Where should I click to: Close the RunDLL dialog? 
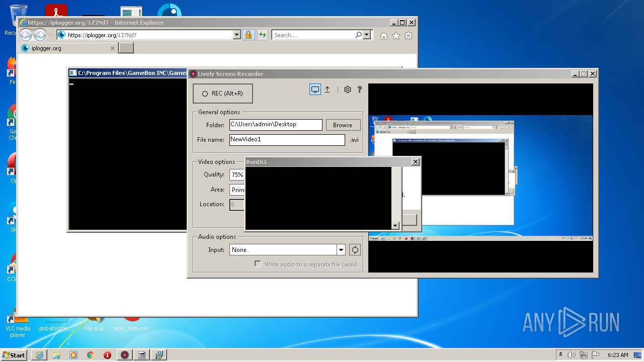[415, 161]
